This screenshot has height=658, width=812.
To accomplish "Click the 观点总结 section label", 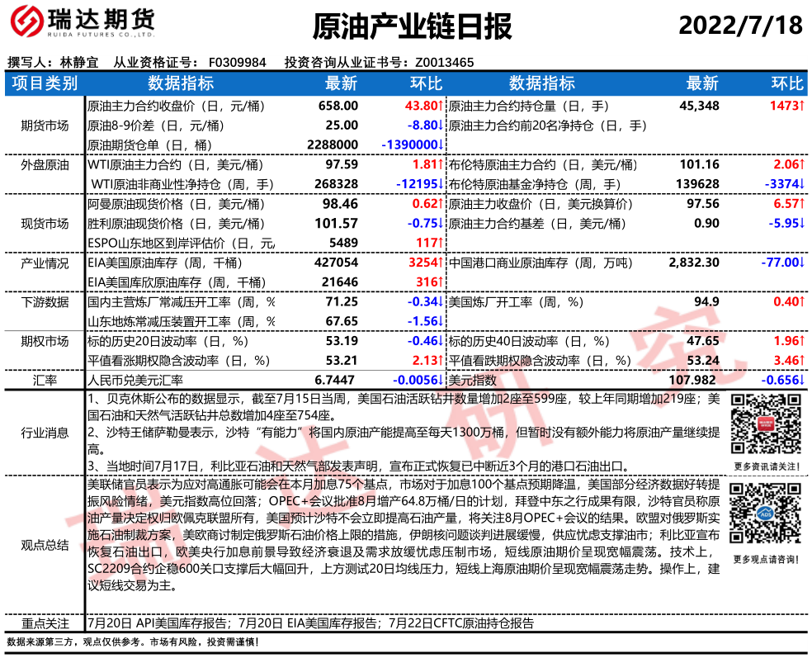I will (45, 544).
